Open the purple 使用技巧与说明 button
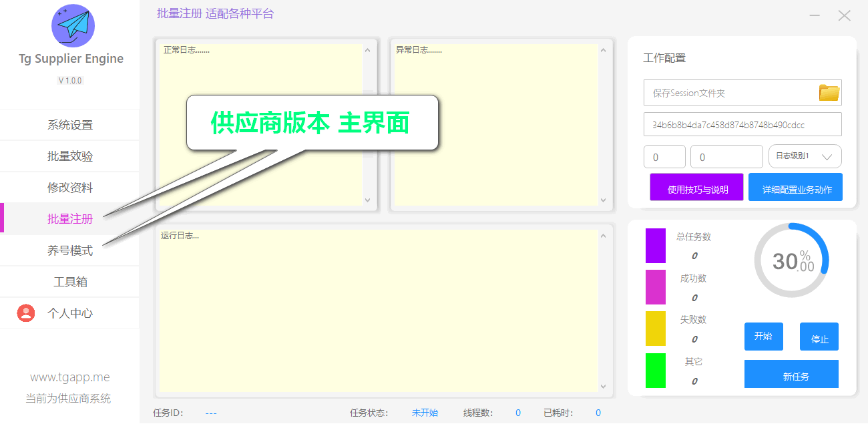Image resolution: width=868 pixels, height=424 pixels. 696,188
